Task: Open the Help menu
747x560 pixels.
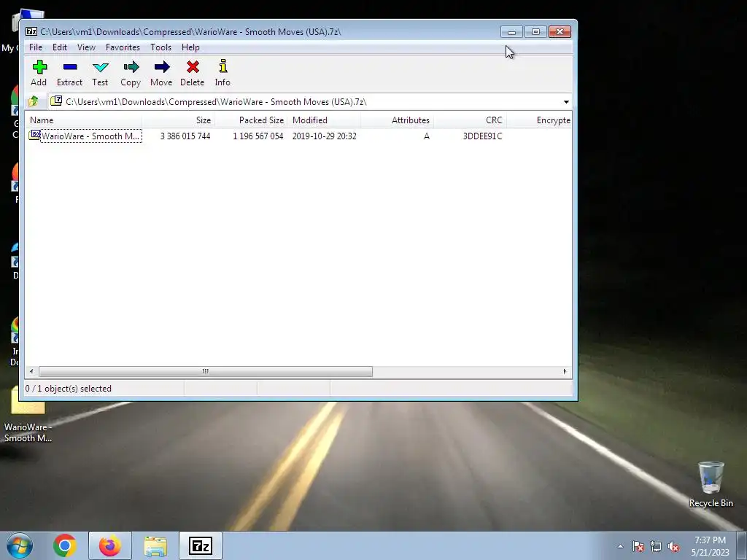Action: pyautogui.click(x=190, y=47)
